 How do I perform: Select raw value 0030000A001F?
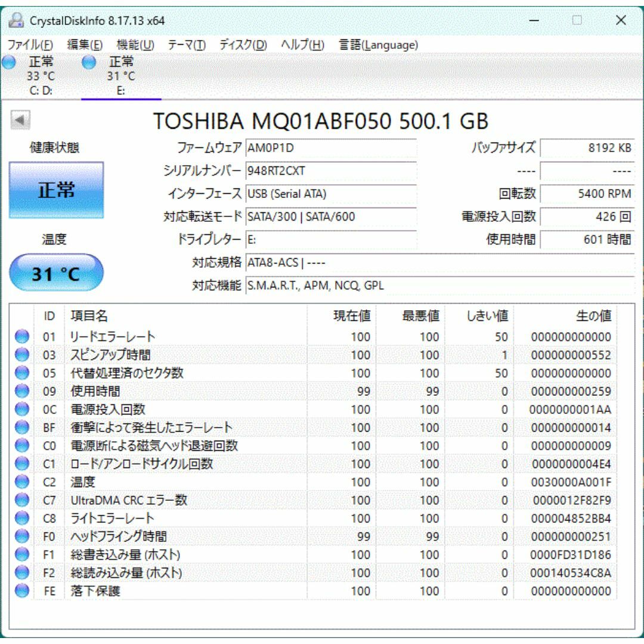coord(571,482)
